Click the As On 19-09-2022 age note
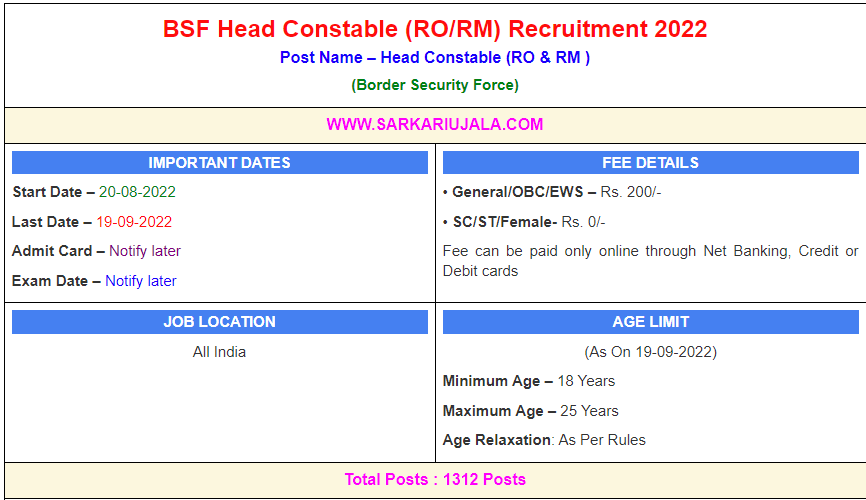Image resolution: width=866 pixels, height=500 pixels. coord(650,352)
